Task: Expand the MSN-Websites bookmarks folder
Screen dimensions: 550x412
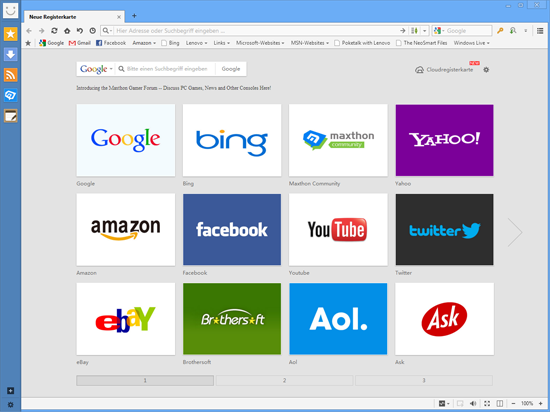Action: point(309,43)
